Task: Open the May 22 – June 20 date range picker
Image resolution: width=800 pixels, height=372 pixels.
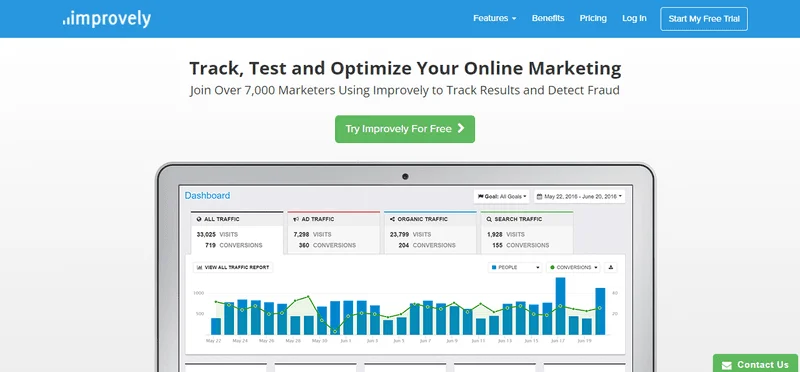Action: [x=579, y=196]
